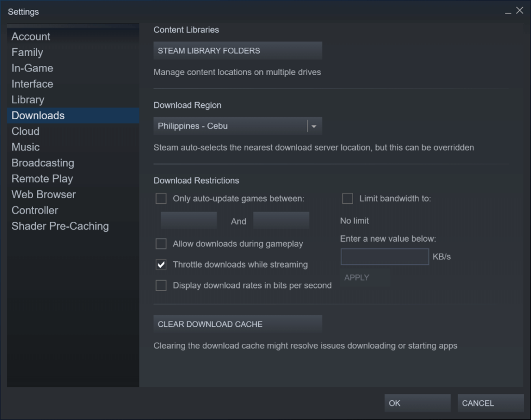Viewport: 531px width, 420px height.
Task: Go to Broadcasting settings
Action: click(x=43, y=163)
